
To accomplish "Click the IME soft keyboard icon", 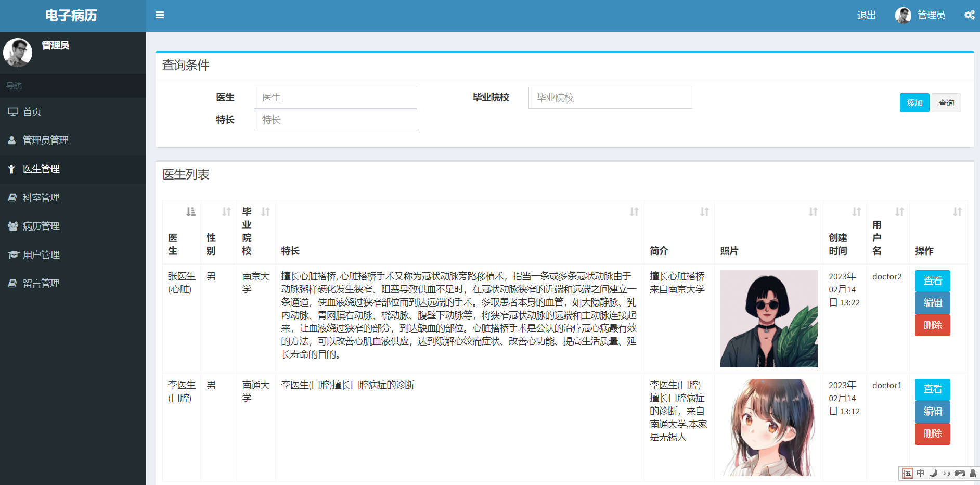I will coord(960,474).
